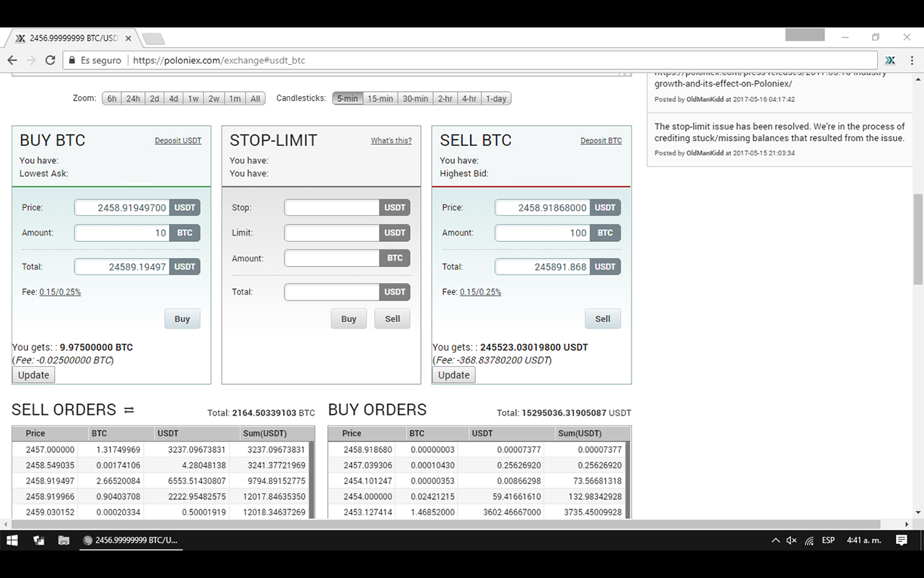Click sell order price 2457.000000

click(x=50, y=449)
